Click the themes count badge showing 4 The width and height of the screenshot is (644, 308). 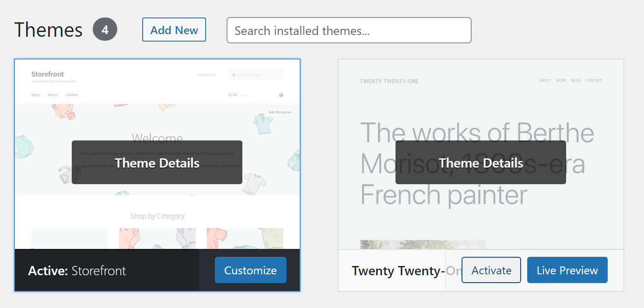coord(105,29)
